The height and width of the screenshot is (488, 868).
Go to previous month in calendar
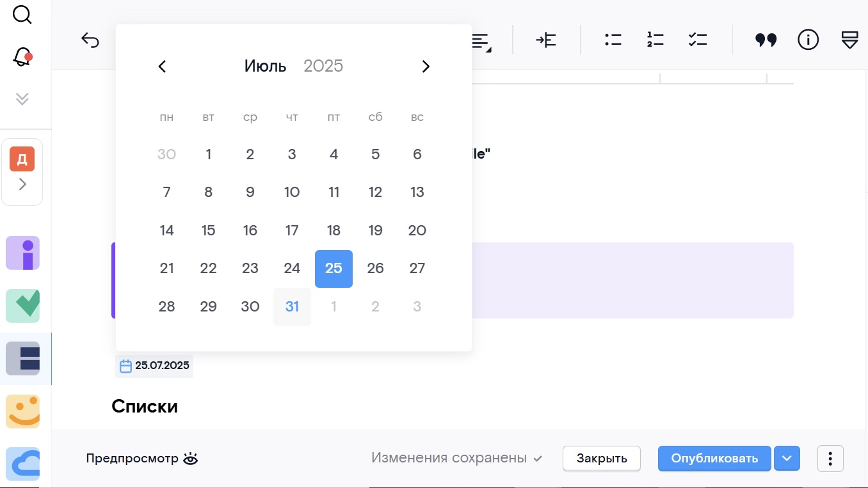pyautogui.click(x=163, y=67)
